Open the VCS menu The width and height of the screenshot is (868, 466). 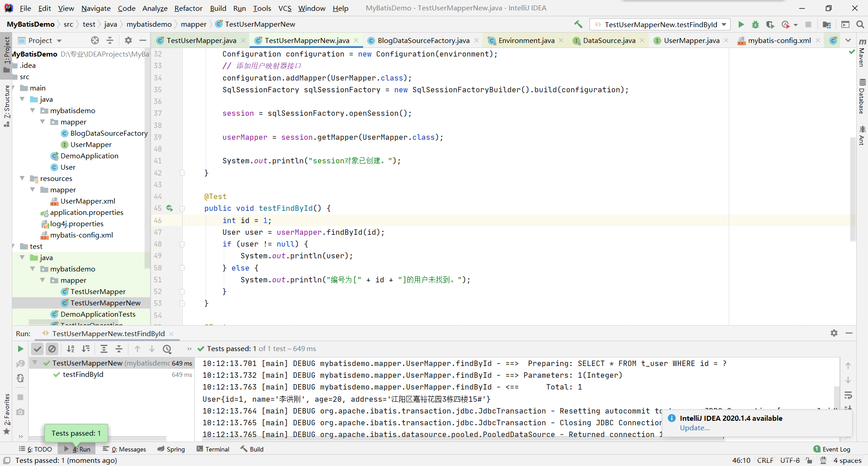point(285,8)
